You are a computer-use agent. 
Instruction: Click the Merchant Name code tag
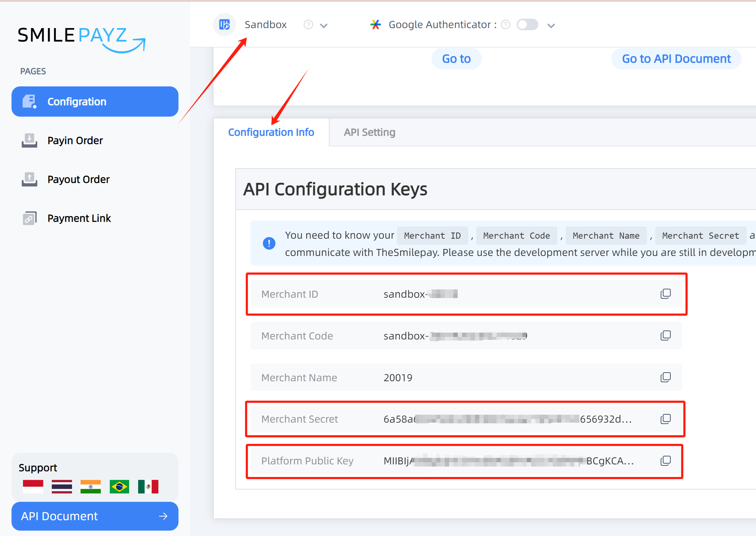pos(606,235)
